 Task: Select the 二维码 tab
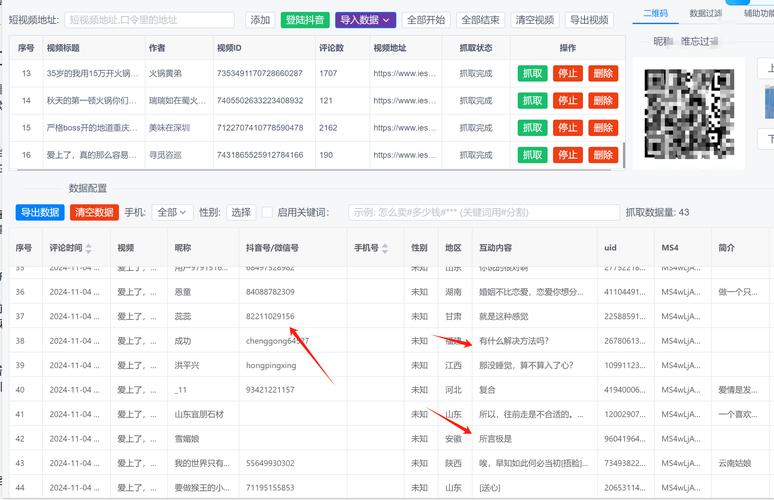point(656,13)
